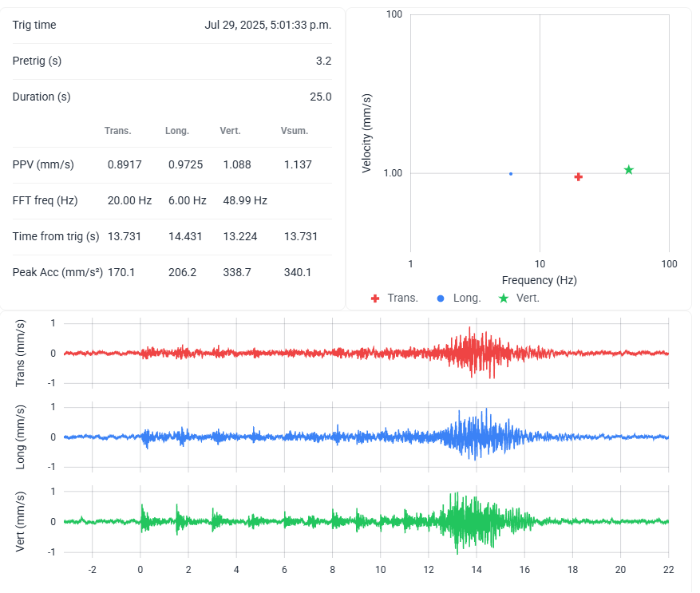Click the Trig time date value
Image resolution: width=700 pixels, height=593 pixels.
[267, 25]
